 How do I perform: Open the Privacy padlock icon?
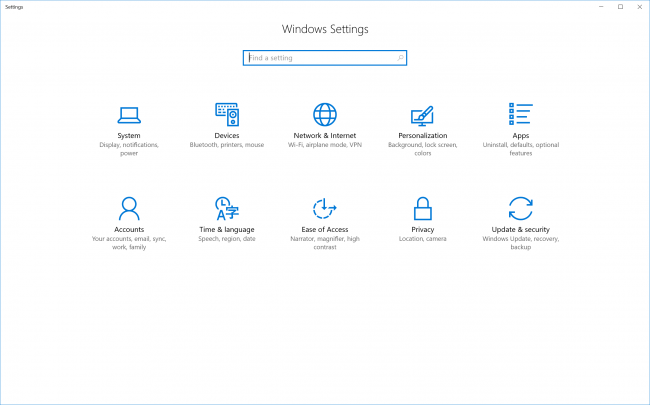point(422,209)
